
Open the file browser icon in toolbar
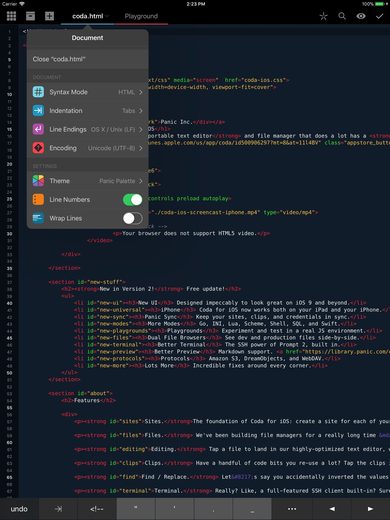30,16
